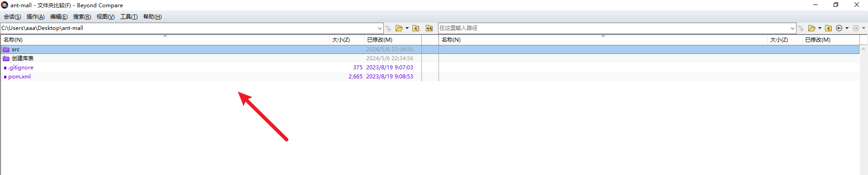
Task: Sort left pane by 大小(Z) column
Action: pos(347,40)
